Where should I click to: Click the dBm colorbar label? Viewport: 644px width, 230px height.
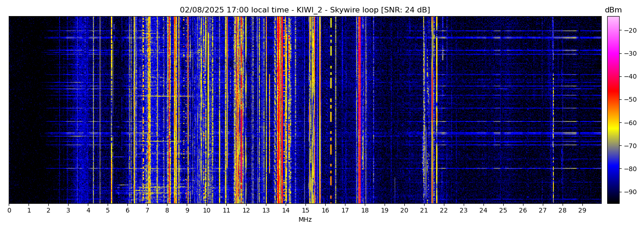[x=613, y=10]
